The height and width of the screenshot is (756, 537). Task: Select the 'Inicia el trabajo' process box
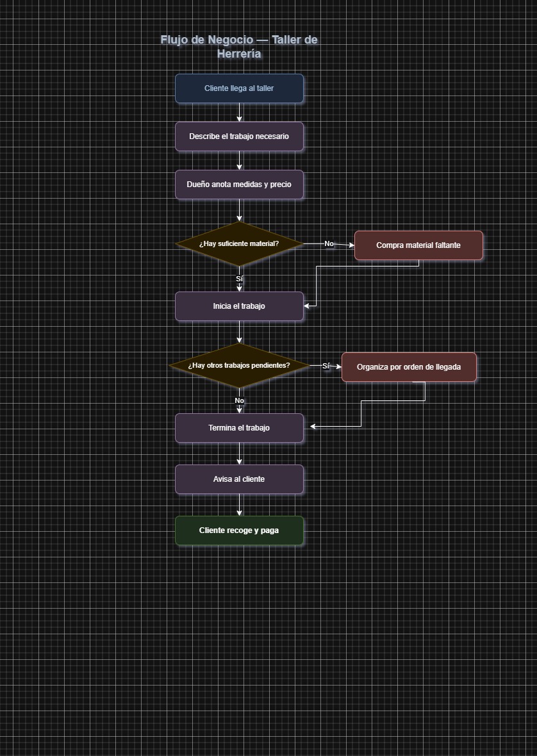point(239,306)
